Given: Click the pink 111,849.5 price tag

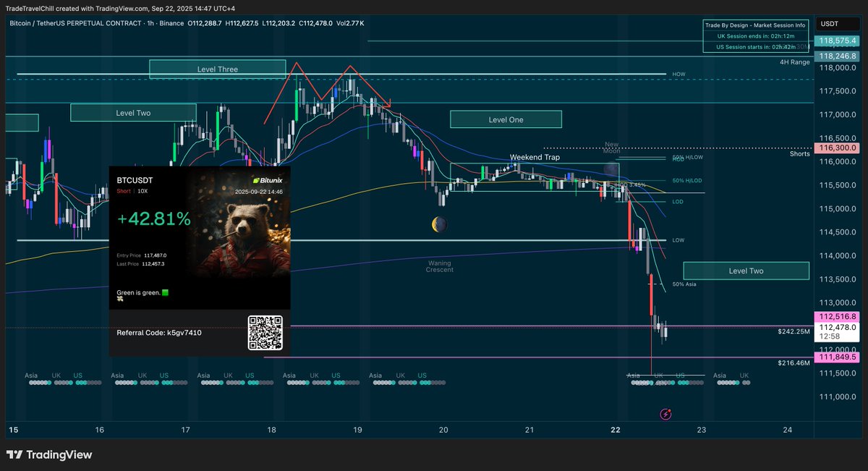Looking at the screenshot, I should click(x=838, y=357).
